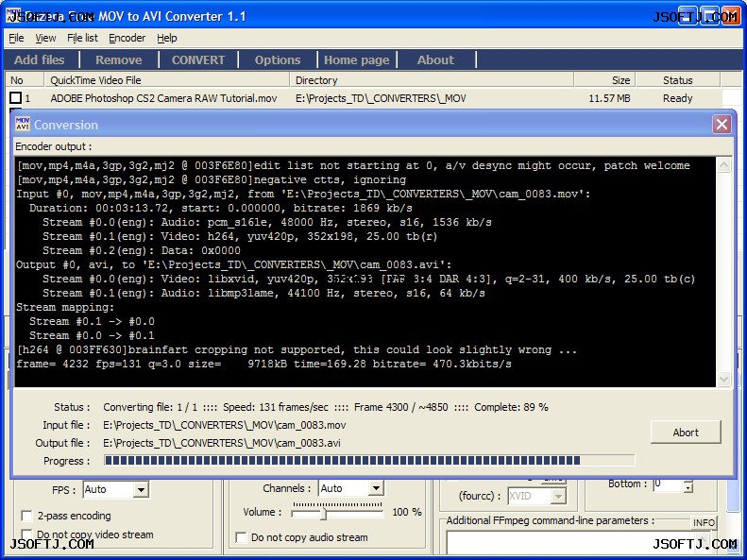
Task: Click the output file path cam_0083.avi
Action: [222, 443]
